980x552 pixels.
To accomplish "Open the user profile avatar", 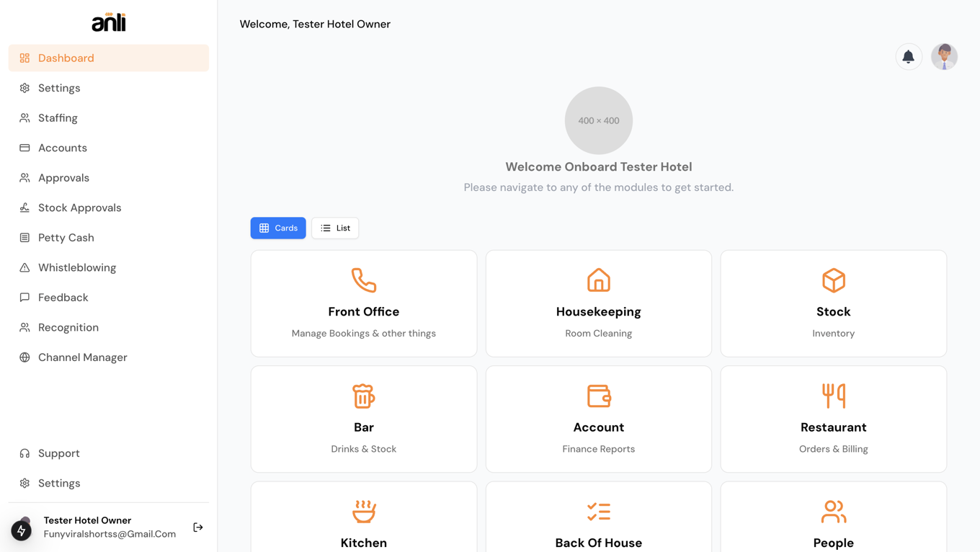I will (944, 56).
